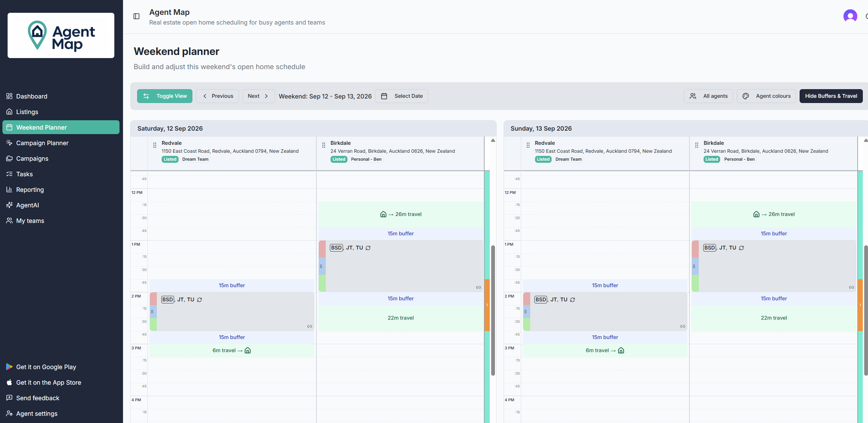Click scroll-up arrow of Saturday schedule
This screenshot has height=423, width=868.
click(x=493, y=140)
